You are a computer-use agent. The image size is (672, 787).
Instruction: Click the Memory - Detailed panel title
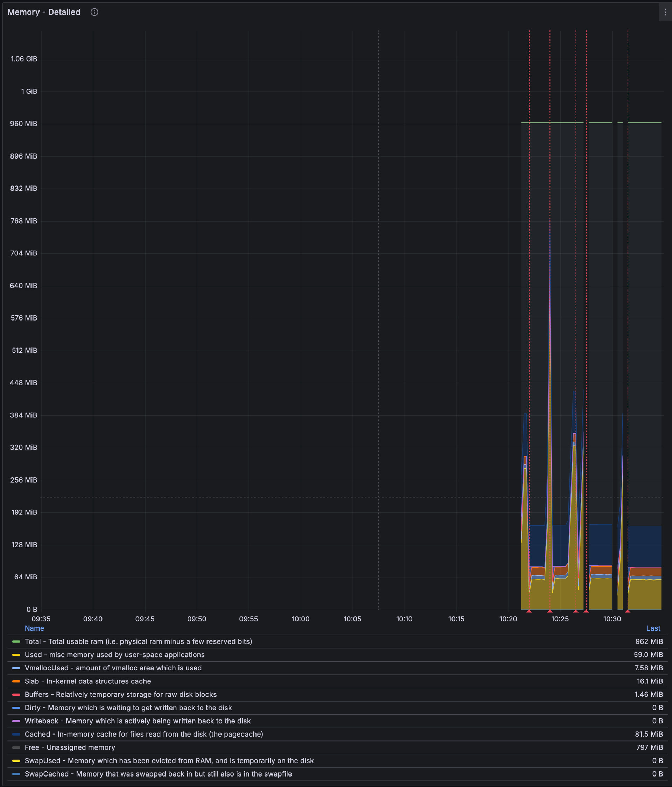(44, 12)
